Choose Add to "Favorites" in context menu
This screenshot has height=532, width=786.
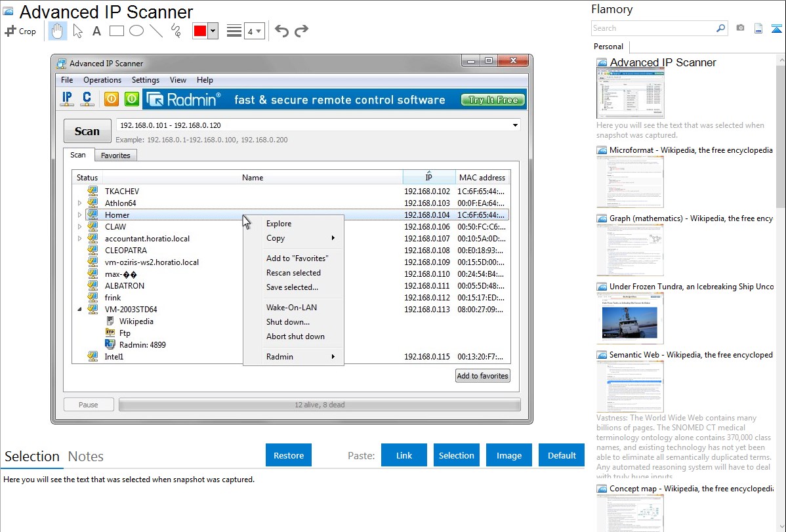click(x=293, y=258)
